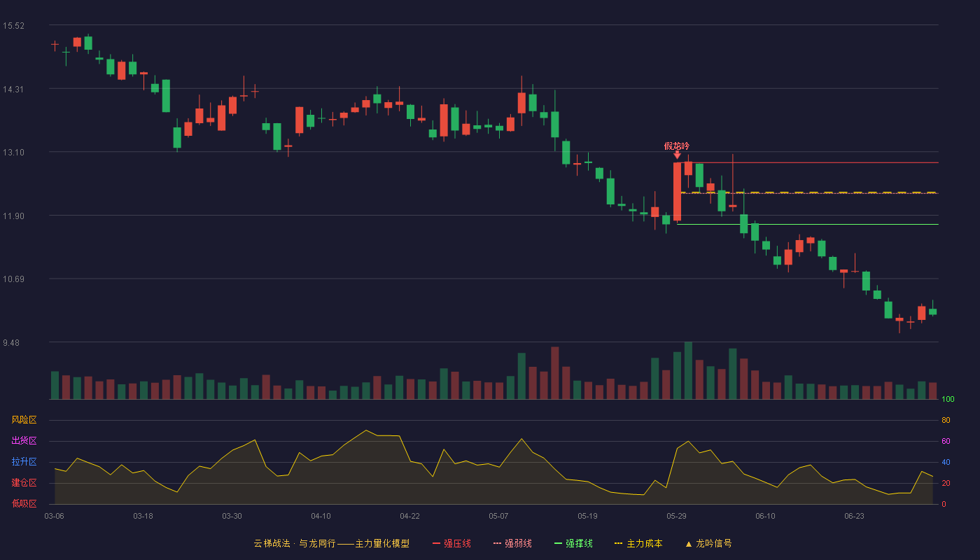Click the 9.48 price axis label
Image resolution: width=980 pixels, height=560 pixels.
[11, 343]
